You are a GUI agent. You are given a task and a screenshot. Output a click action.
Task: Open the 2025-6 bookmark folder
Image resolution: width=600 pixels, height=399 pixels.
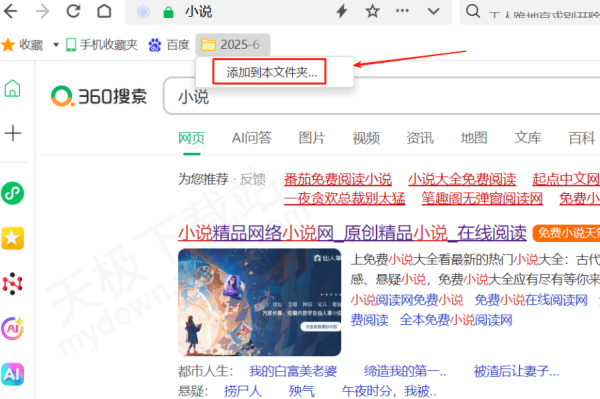(x=233, y=45)
